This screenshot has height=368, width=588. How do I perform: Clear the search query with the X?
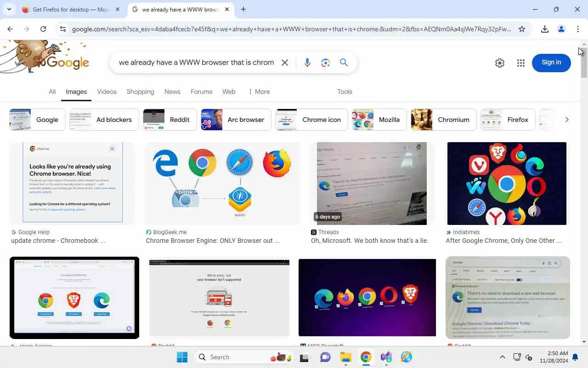click(285, 63)
